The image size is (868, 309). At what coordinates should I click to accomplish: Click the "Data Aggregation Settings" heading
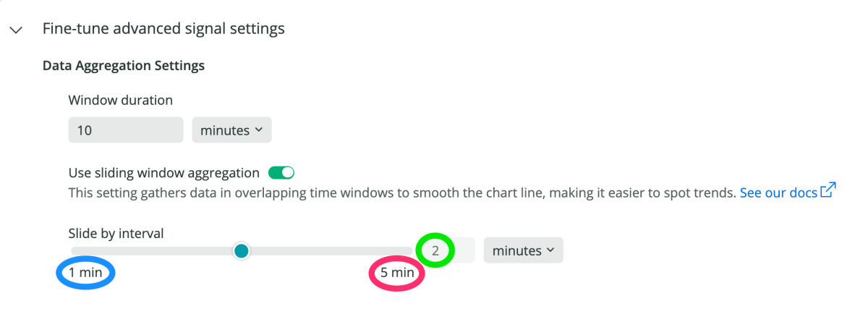pos(124,66)
